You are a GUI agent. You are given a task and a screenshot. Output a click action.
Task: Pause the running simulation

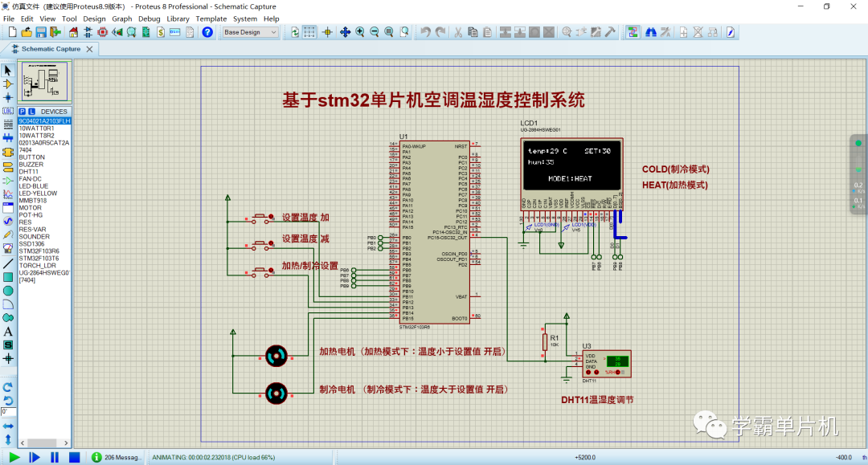55,457
